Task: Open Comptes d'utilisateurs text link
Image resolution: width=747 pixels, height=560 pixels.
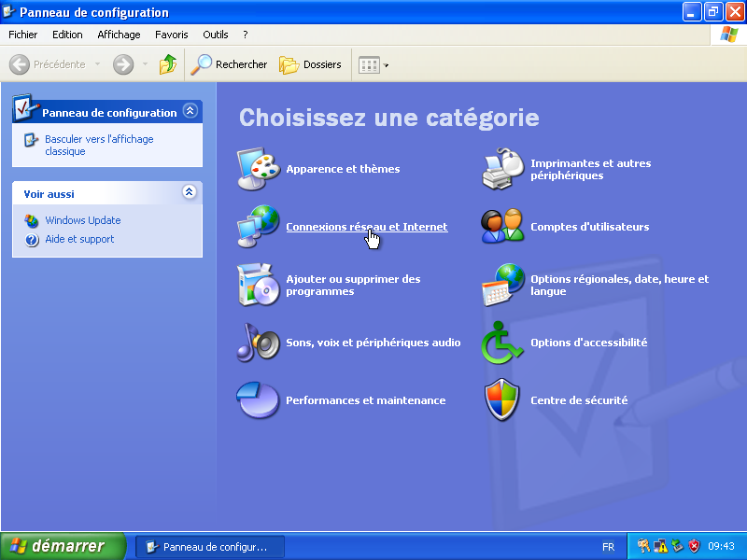Action: (x=590, y=227)
